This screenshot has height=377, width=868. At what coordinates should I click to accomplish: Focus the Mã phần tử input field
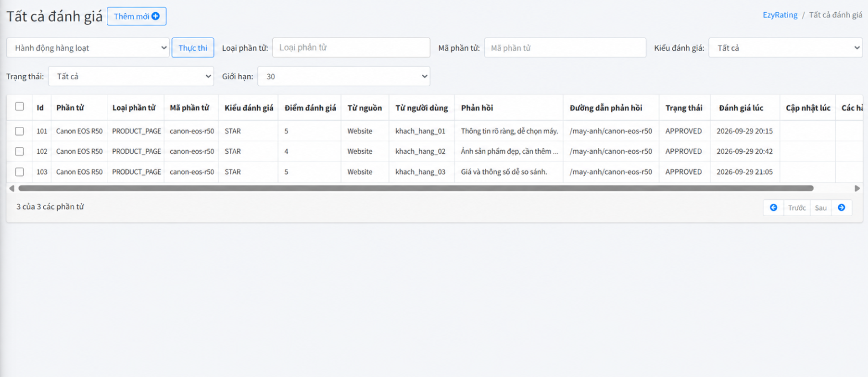tap(565, 48)
